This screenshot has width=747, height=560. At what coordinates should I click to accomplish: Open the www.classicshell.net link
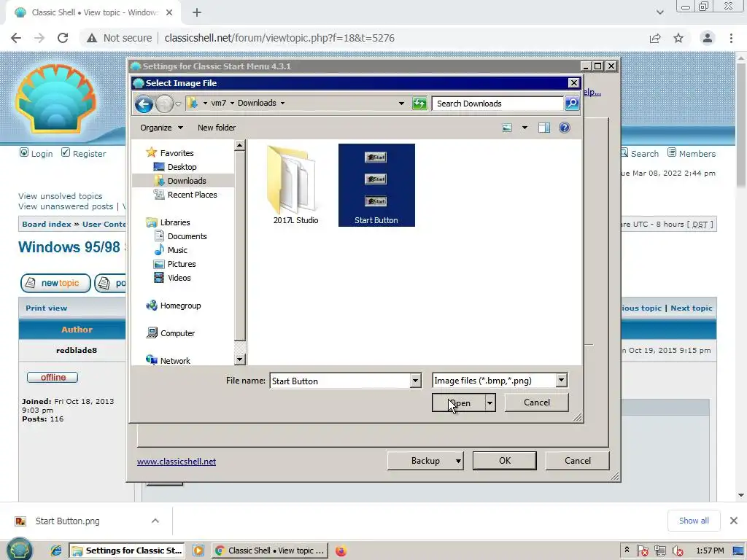click(x=177, y=461)
